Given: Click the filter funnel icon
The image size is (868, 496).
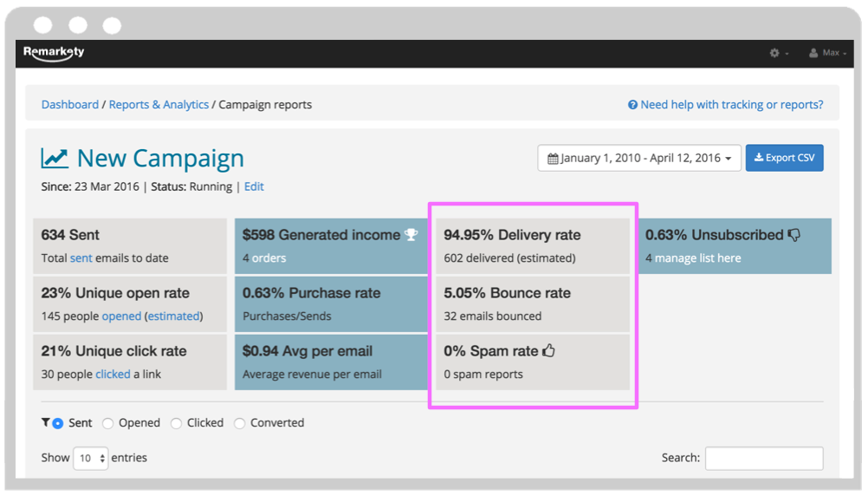Looking at the screenshot, I should click(45, 422).
